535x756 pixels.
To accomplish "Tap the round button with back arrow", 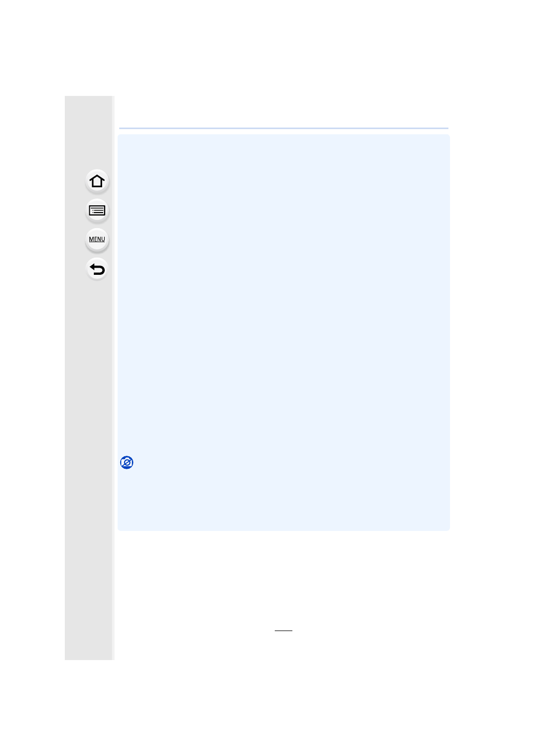I will tap(97, 269).
